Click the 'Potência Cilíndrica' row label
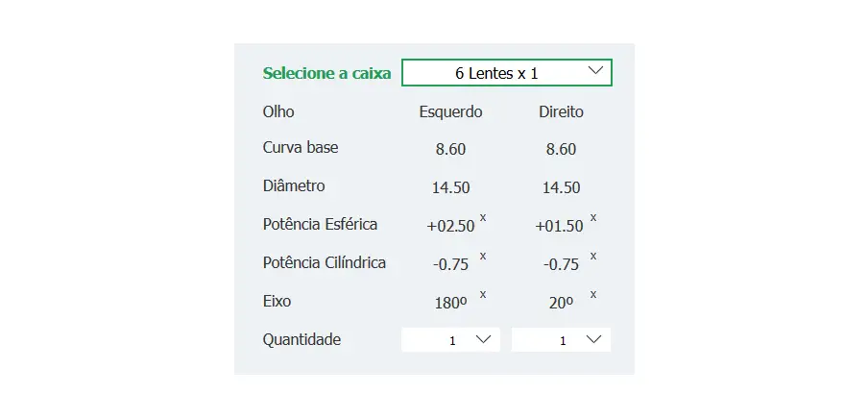The height and width of the screenshot is (418, 868). [x=325, y=262]
